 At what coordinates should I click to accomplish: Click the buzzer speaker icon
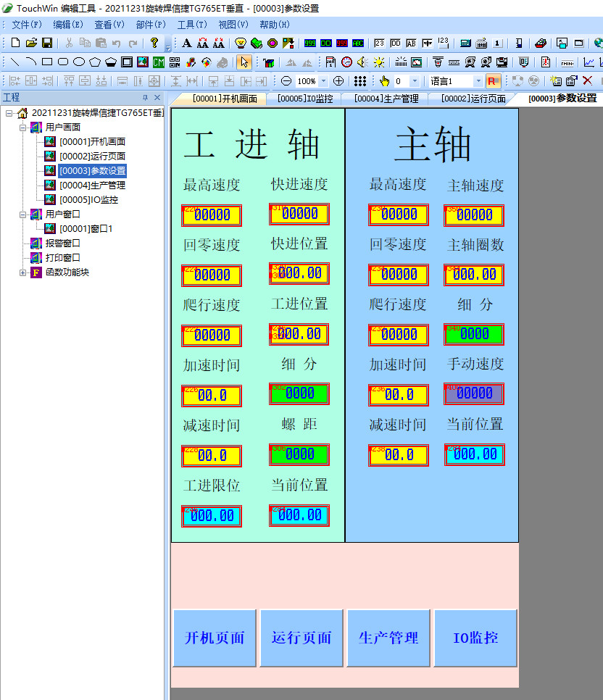[362, 62]
